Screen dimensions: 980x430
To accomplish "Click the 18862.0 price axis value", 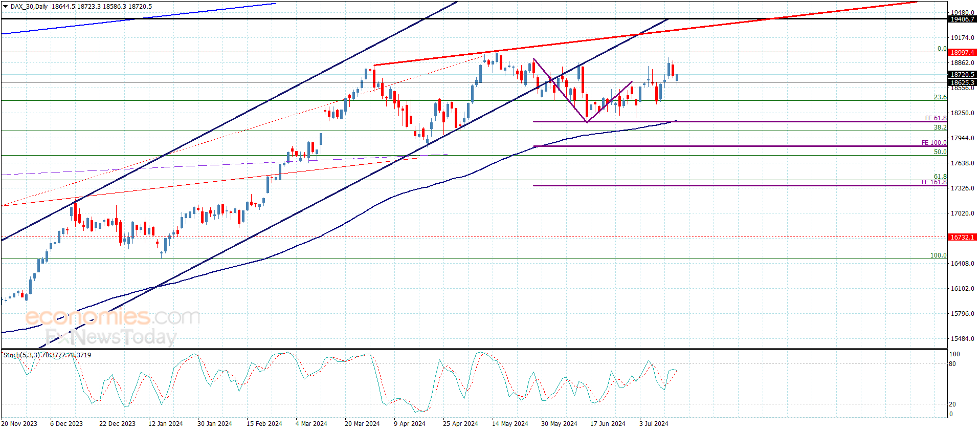I will click(x=962, y=62).
